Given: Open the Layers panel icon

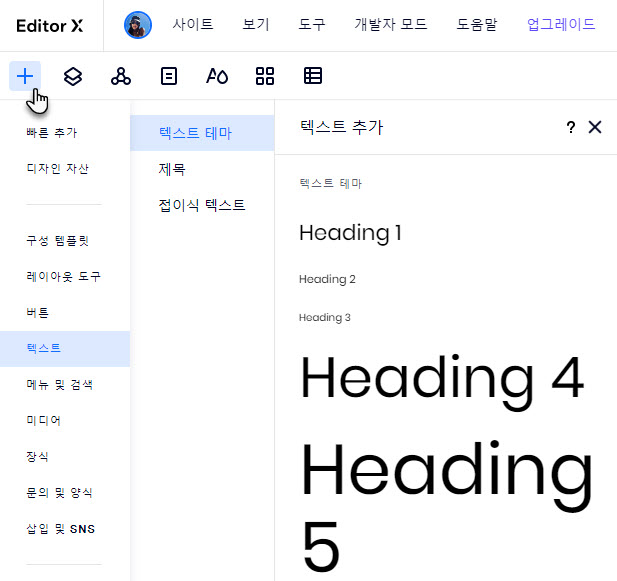Looking at the screenshot, I should click(73, 76).
